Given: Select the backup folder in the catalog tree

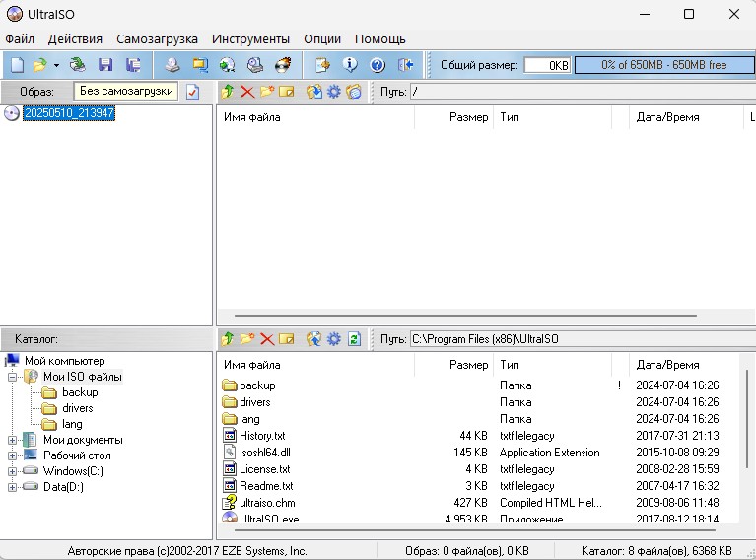Looking at the screenshot, I should (x=80, y=392).
